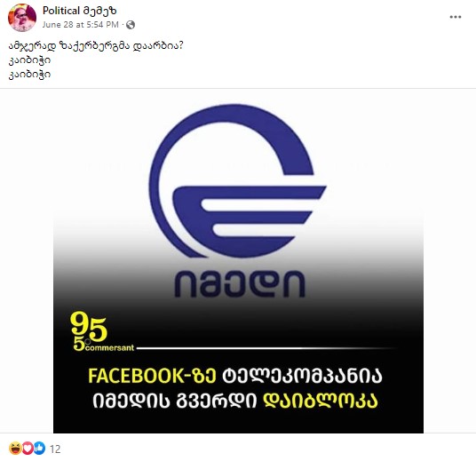This screenshot has height=461, width=476.
Task: Click the Political მემეზ page name
Action: pyautogui.click(x=80, y=11)
